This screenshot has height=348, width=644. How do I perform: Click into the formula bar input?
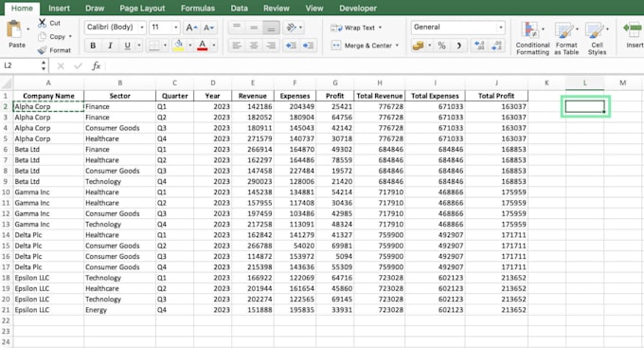click(x=373, y=65)
